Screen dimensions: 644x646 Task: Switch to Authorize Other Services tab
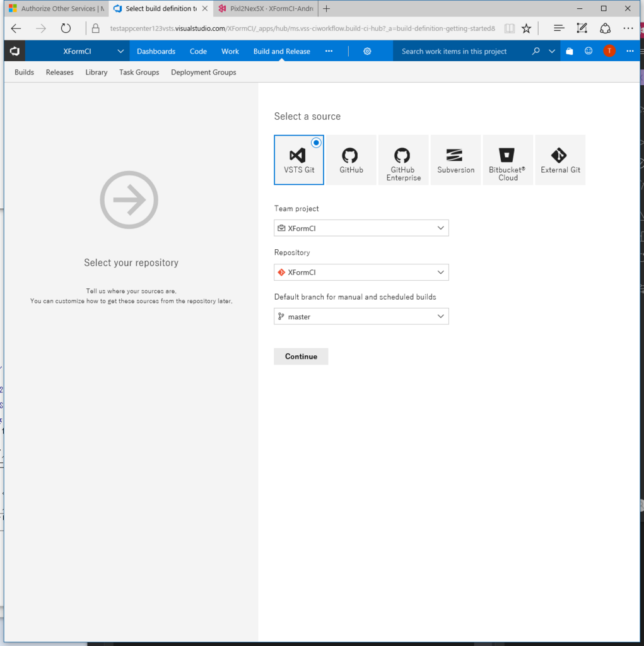coord(57,9)
